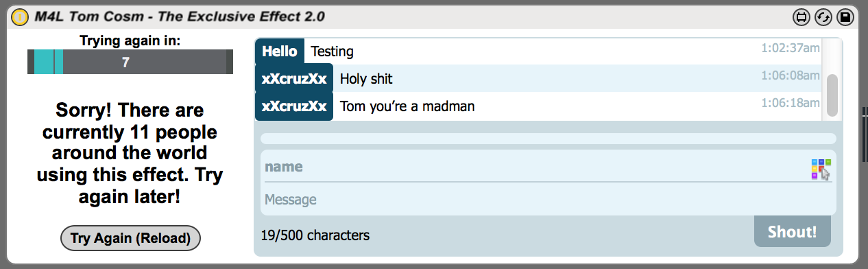This screenshot has width=868, height=269.
Task: Click xXcruzXx tag beside madman message
Action: 294,106
